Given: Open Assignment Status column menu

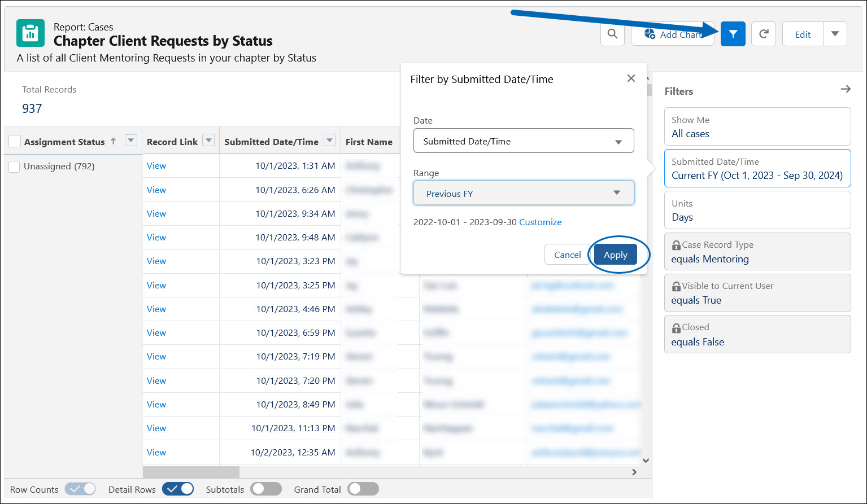Looking at the screenshot, I should point(131,141).
